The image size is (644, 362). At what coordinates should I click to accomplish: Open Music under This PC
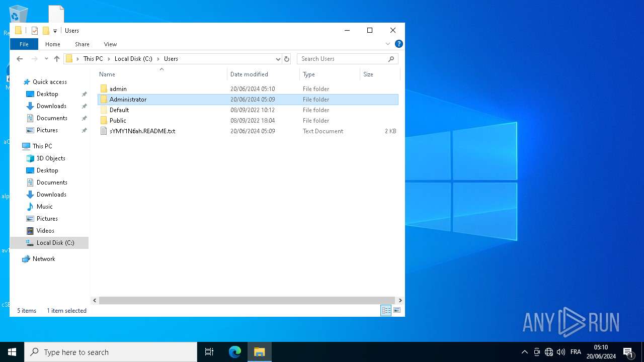[44, 207]
